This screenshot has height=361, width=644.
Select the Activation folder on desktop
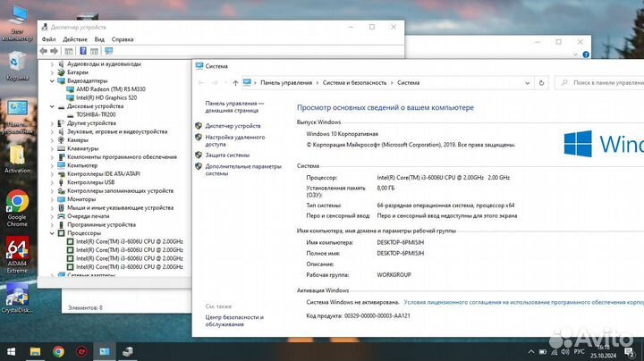click(x=17, y=159)
